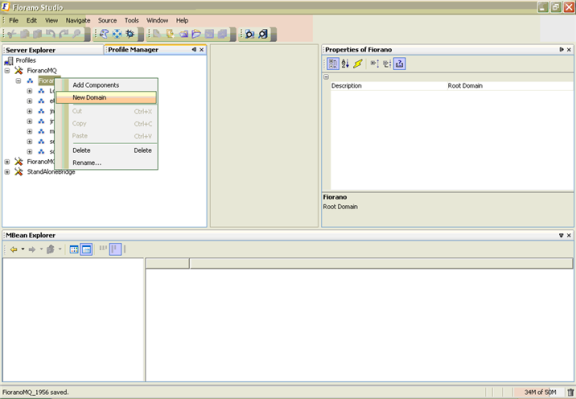
Task: Click the Cut scissors toolbar icon
Action: point(11,34)
